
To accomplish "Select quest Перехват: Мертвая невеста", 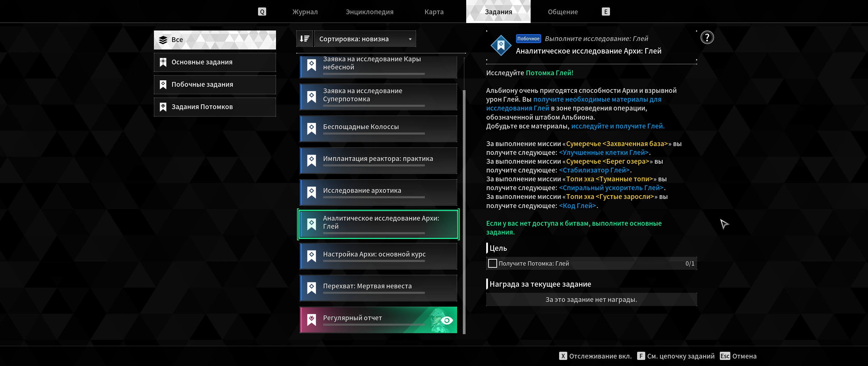I will (378, 288).
